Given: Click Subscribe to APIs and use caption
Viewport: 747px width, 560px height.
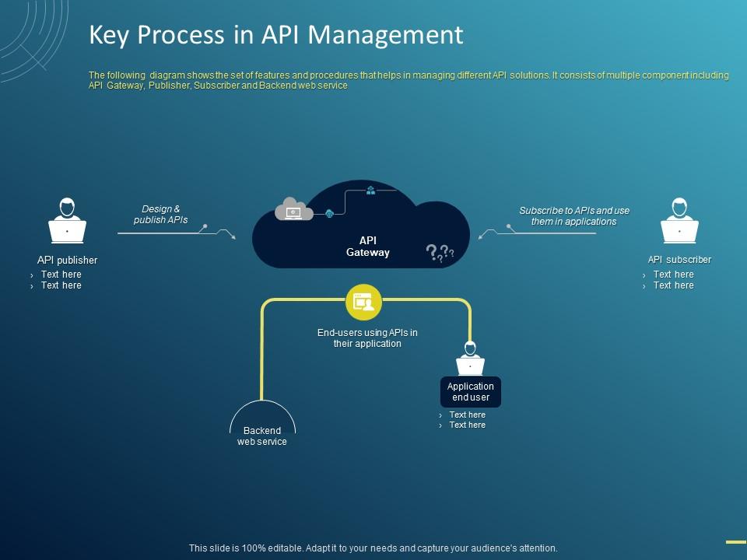Looking at the screenshot, I should pos(574,215).
